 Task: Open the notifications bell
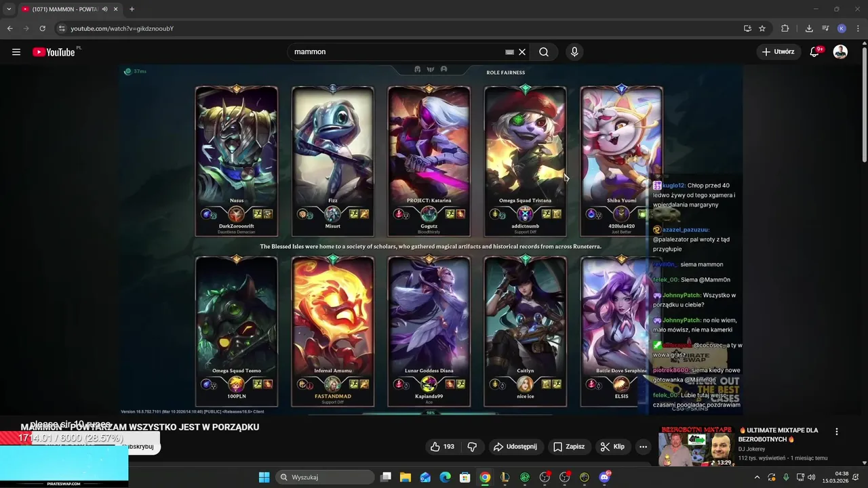pos(815,52)
